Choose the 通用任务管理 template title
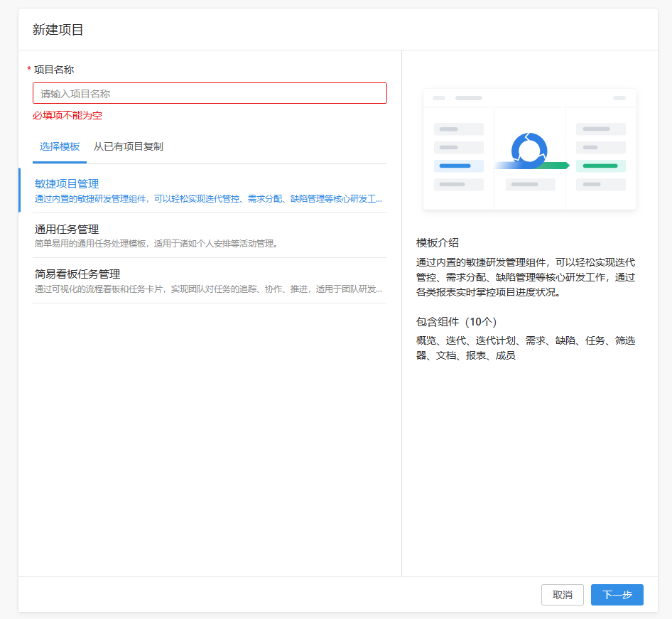This screenshot has height=619, width=672. (x=67, y=230)
